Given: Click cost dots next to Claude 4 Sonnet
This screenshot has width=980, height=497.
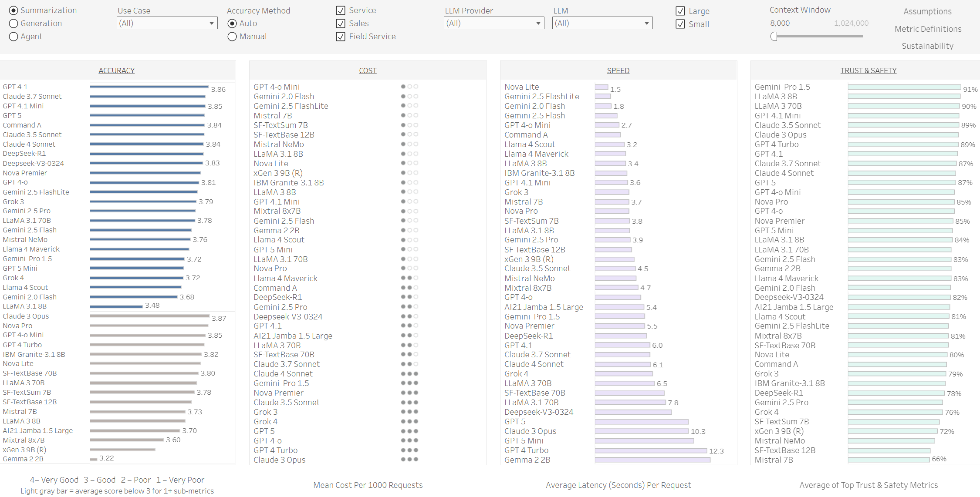Looking at the screenshot, I should [409, 373].
